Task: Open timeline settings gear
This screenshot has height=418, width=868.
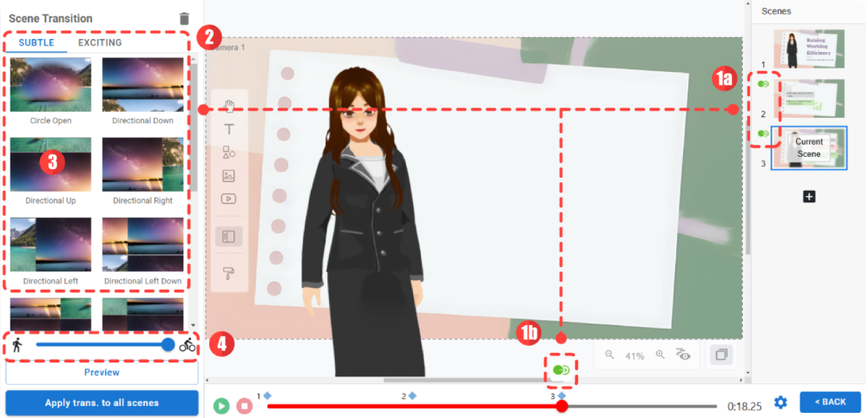Action: tap(780, 402)
